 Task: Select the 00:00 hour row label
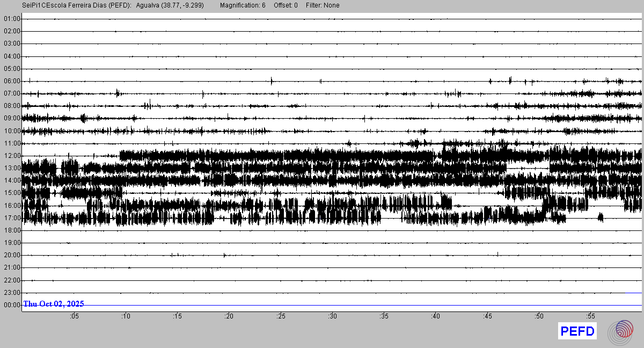tap(12, 305)
